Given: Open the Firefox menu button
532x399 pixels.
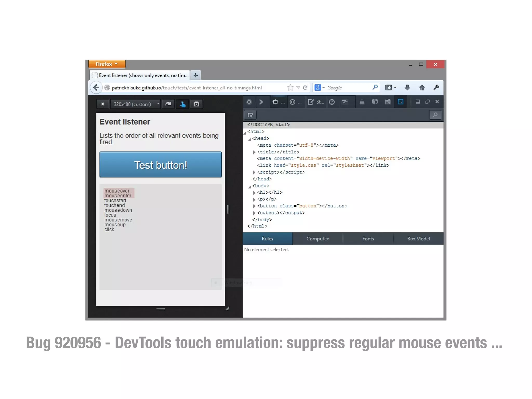Looking at the screenshot, I should point(107,64).
